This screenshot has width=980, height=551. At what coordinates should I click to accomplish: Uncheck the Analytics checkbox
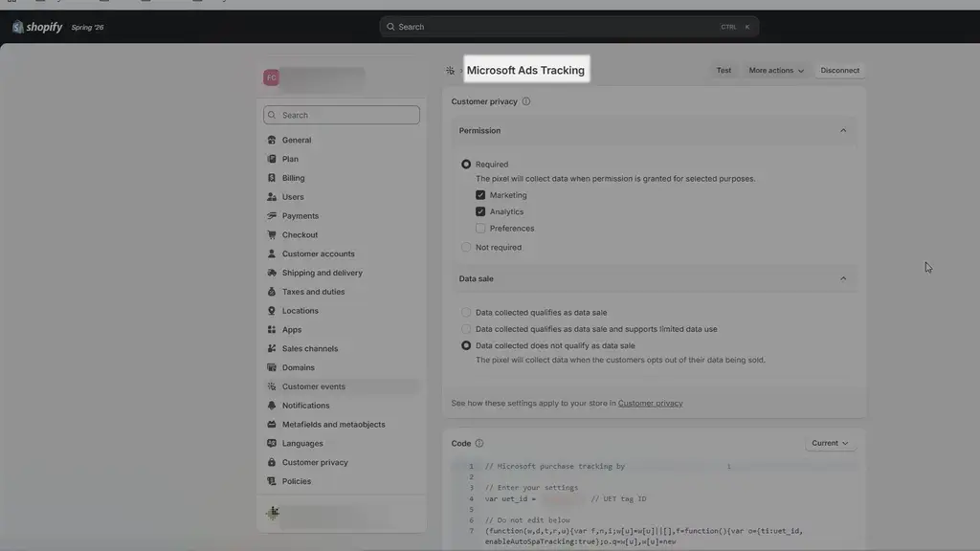pyautogui.click(x=480, y=211)
